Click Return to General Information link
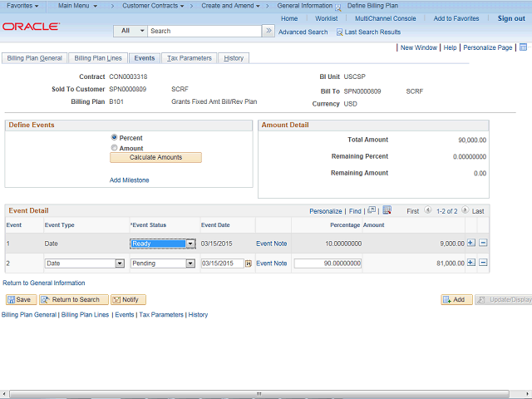Screen dimensions: 532x399 (x=44, y=283)
